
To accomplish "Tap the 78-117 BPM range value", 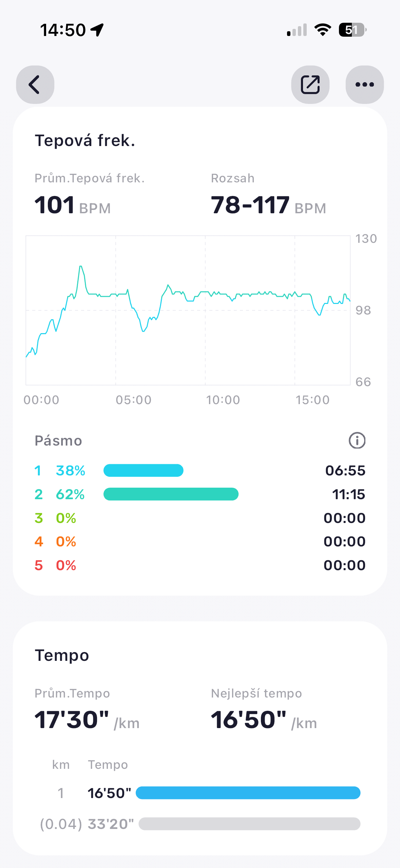I will pyautogui.click(x=250, y=205).
